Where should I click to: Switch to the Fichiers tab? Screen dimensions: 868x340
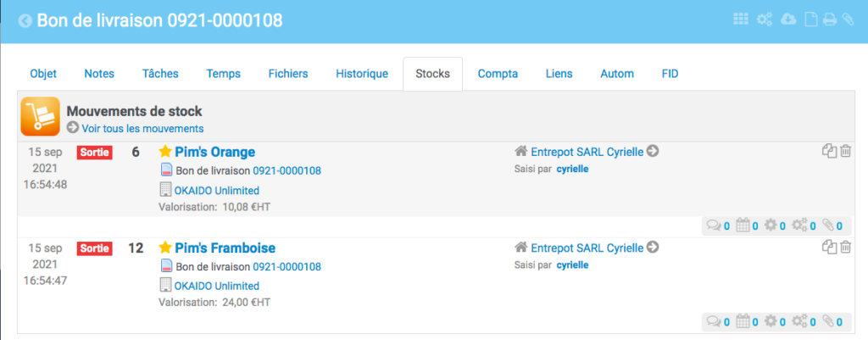click(x=288, y=74)
